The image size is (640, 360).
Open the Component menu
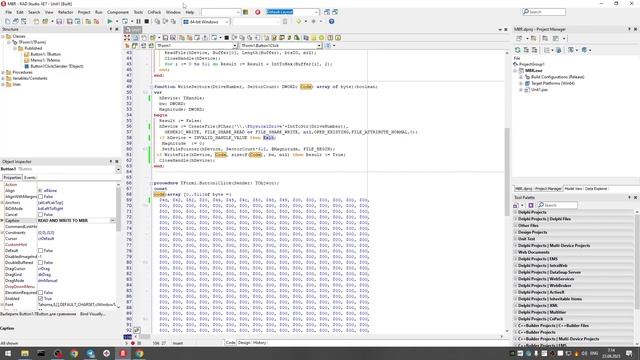[118, 12]
